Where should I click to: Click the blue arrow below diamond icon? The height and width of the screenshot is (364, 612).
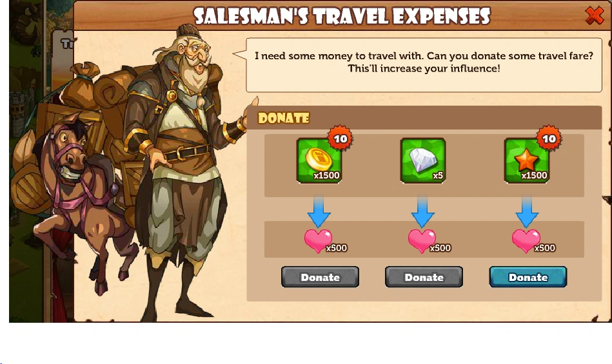422,212
